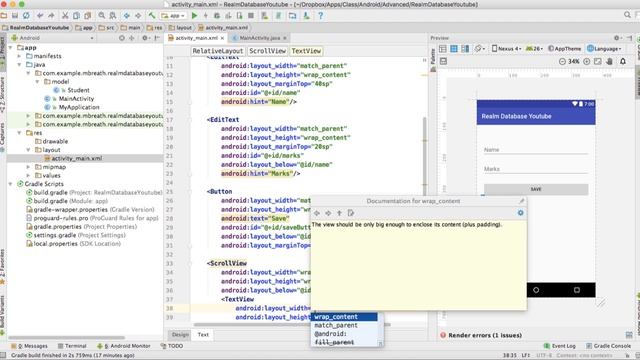Click the Make Project hammer icon
Image resolution: width=640 pixels, height=360 pixels.
152,16
